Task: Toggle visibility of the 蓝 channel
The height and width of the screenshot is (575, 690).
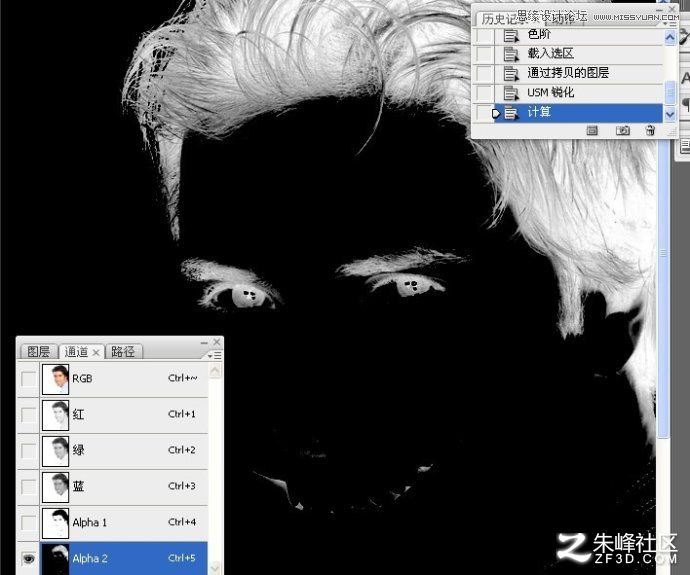Action: (29, 487)
